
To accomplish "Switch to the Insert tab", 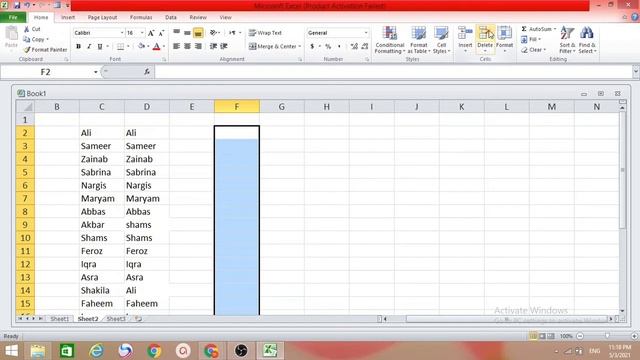I will tap(68, 18).
